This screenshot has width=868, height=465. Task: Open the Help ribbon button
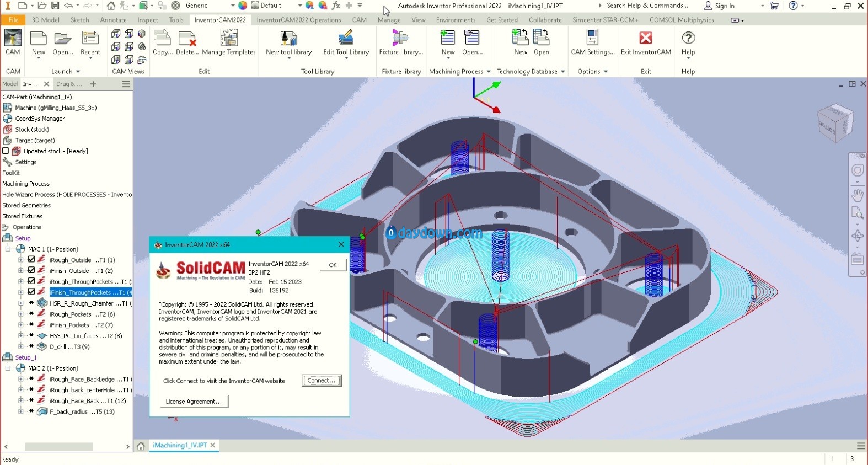click(x=688, y=43)
